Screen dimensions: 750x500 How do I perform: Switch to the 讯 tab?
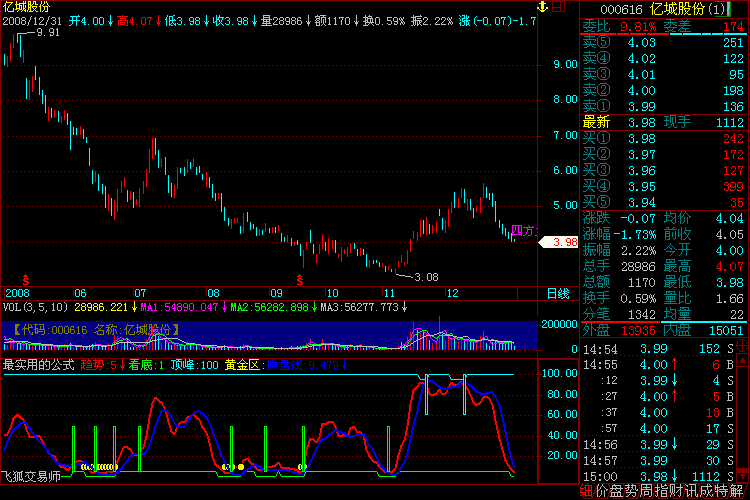point(691,491)
